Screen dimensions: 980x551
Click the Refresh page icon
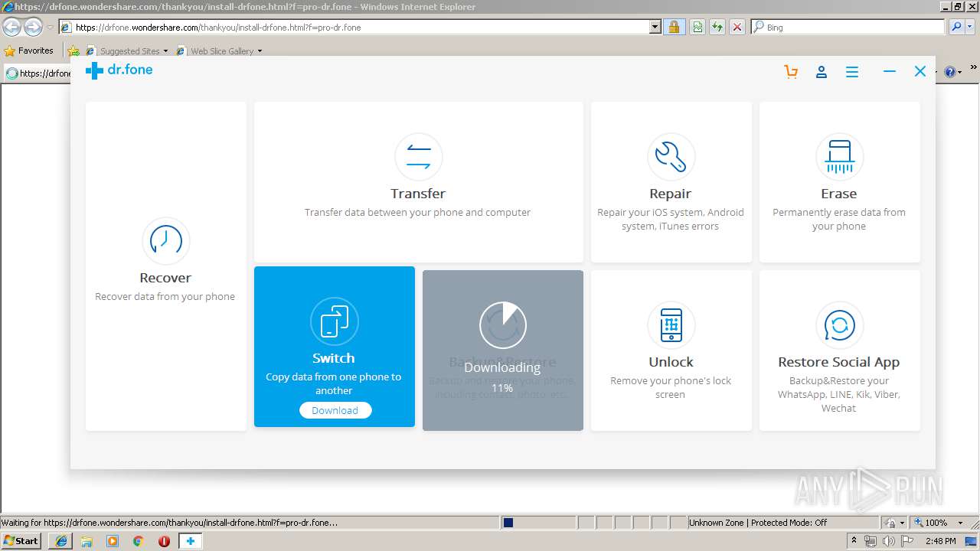[717, 28]
